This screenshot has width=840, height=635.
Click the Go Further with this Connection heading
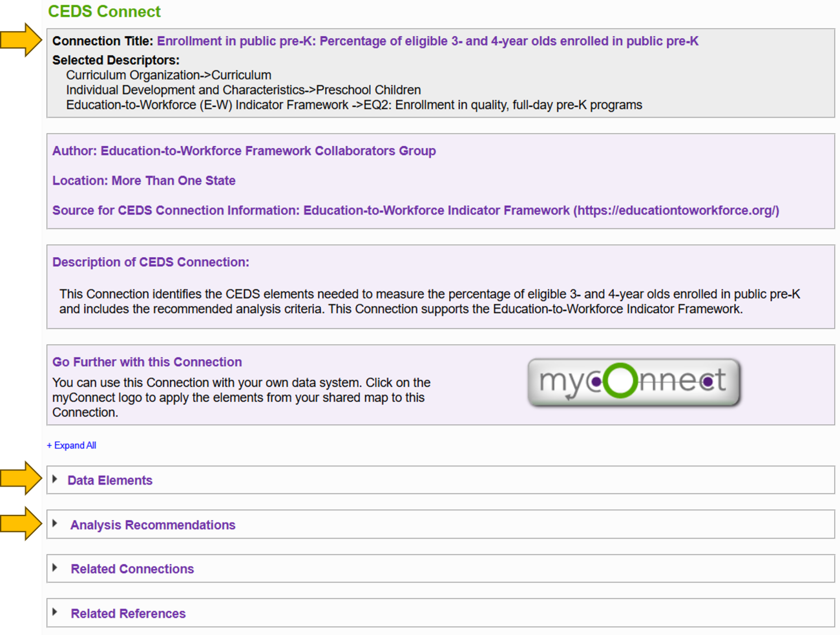(147, 362)
